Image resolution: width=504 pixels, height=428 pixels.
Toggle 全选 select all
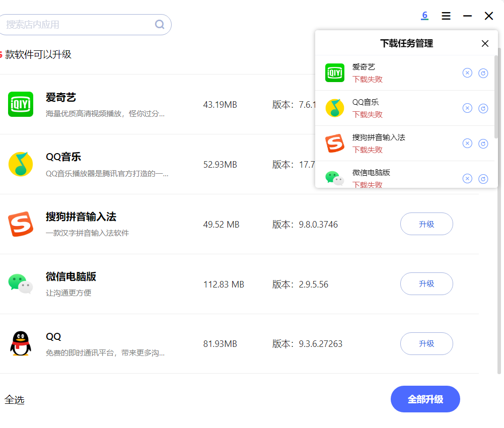pos(15,400)
